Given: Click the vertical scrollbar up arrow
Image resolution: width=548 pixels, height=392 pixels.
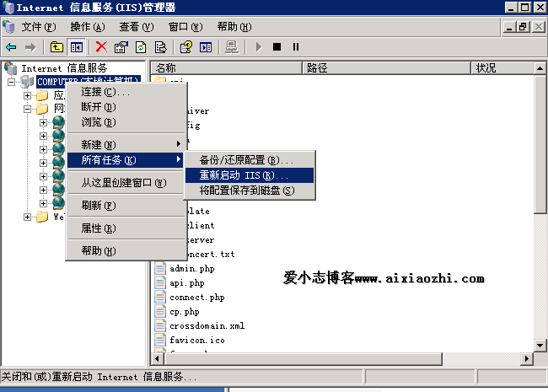Looking at the screenshot, I should (540, 68).
